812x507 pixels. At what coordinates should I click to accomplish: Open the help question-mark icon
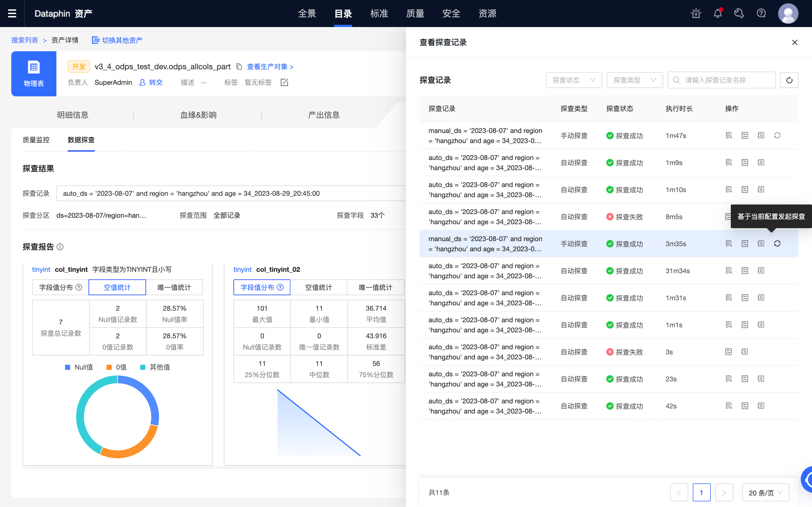(x=761, y=14)
